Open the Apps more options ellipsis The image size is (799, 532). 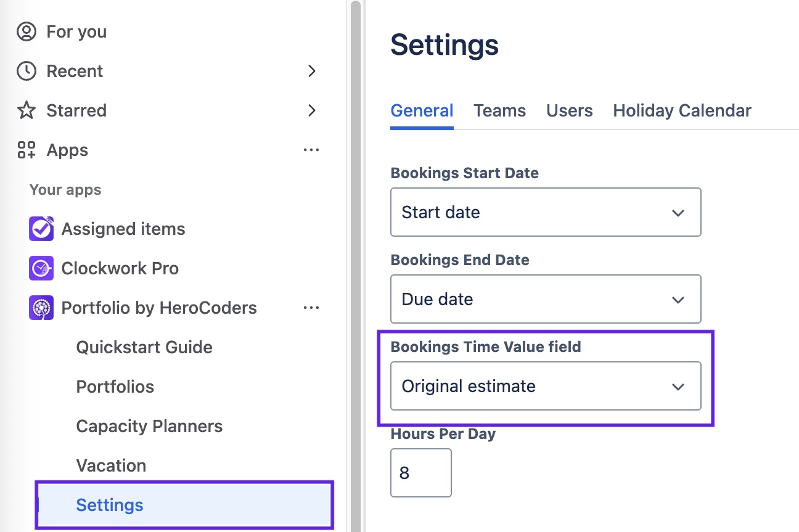coord(311,150)
